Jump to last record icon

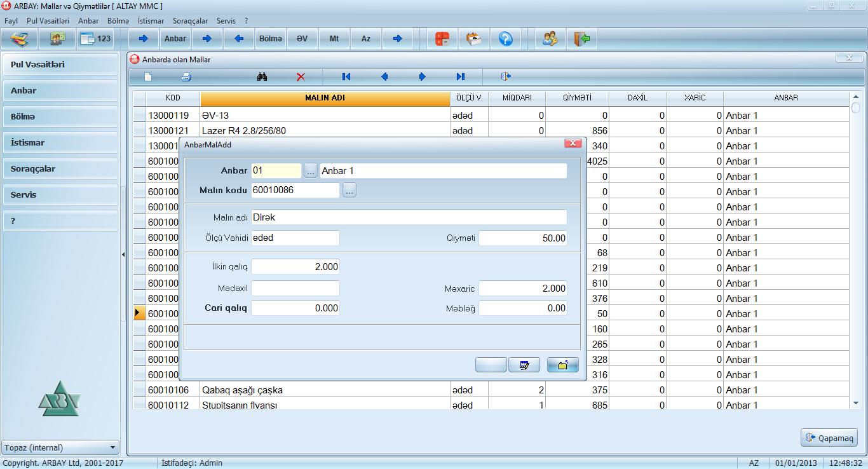(x=461, y=77)
